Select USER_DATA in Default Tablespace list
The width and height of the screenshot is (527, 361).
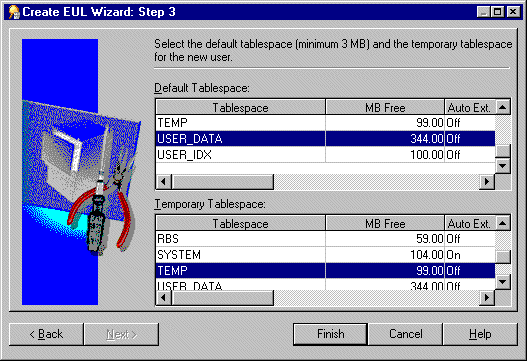(x=325, y=138)
